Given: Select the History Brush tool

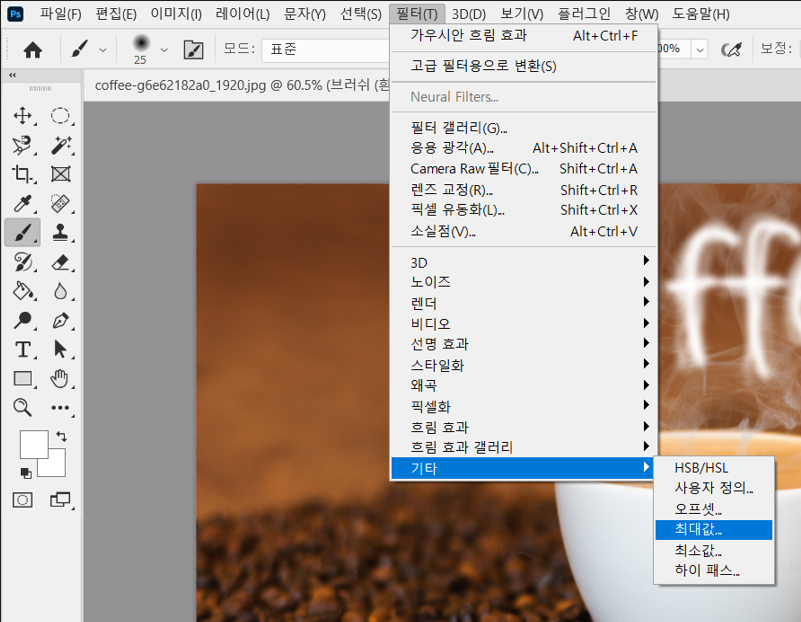Looking at the screenshot, I should pos(22,262).
